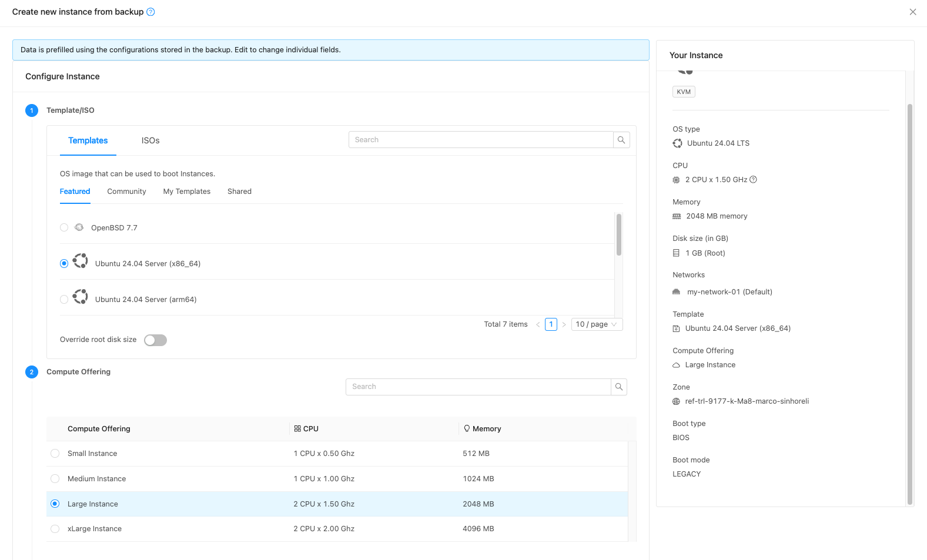Image resolution: width=927 pixels, height=560 pixels.
Task: Select the Small Instance radio button
Action: (x=55, y=454)
